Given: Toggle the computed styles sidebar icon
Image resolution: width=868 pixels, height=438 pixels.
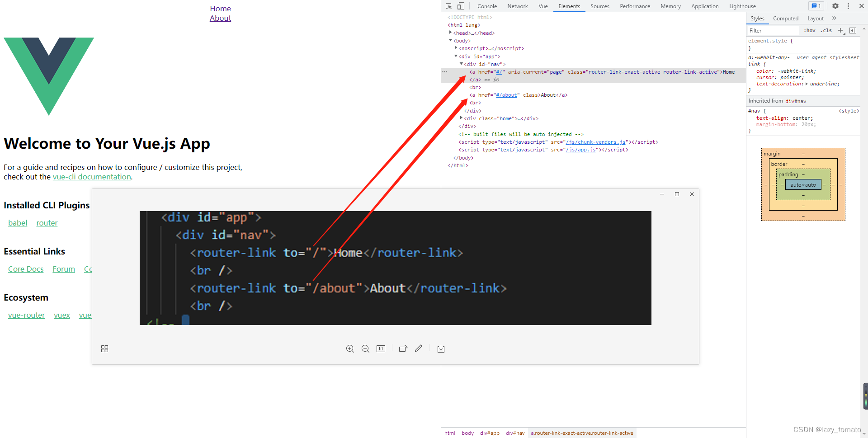Looking at the screenshot, I should [853, 30].
